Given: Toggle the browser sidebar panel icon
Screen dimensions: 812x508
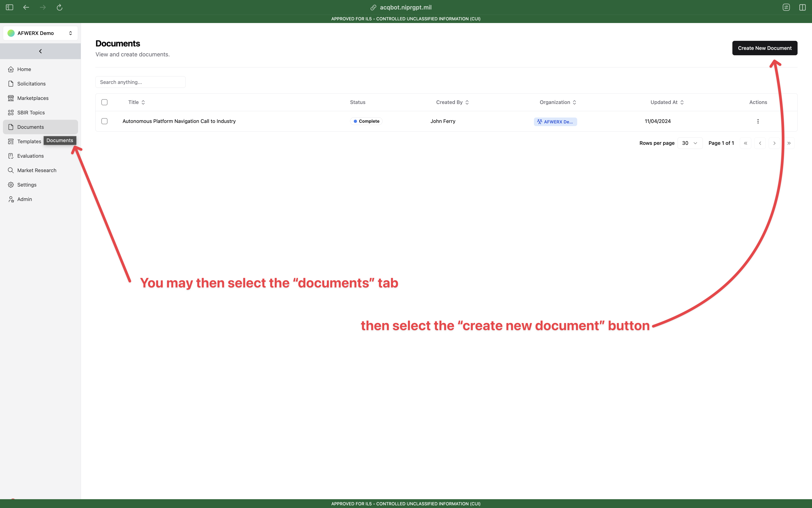Looking at the screenshot, I should (x=9, y=7).
